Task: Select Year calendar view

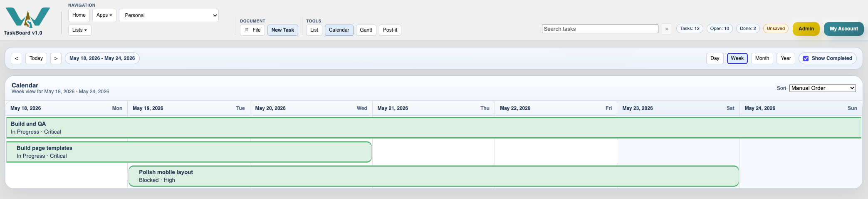Action: [x=786, y=58]
